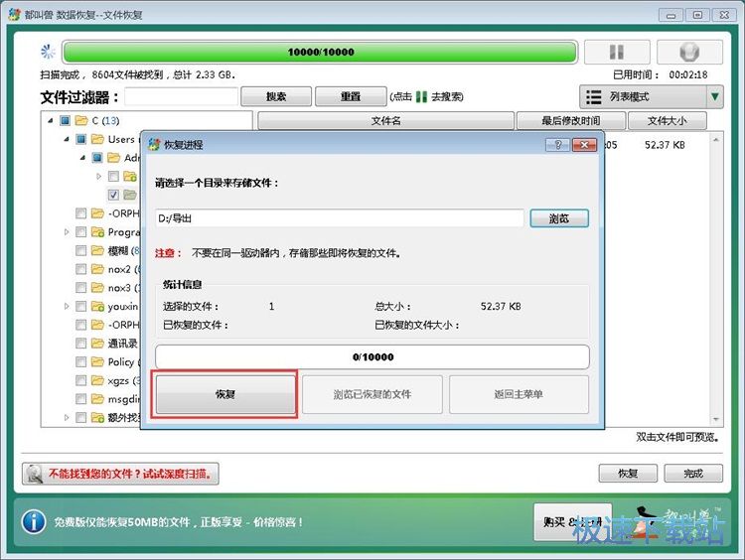
Task: Click the Recover (恢复) button in dialog
Action: pyautogui.click(x=224, y=394)
